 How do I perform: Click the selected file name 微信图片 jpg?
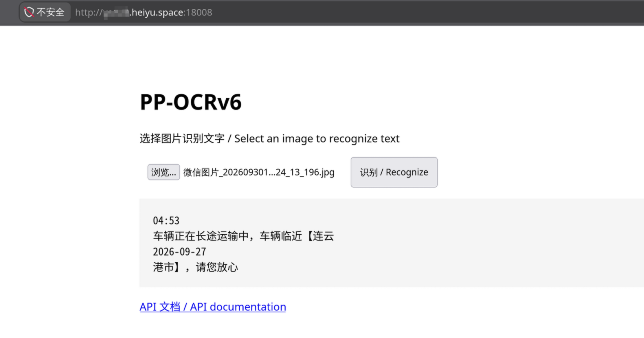pos(259,172)
